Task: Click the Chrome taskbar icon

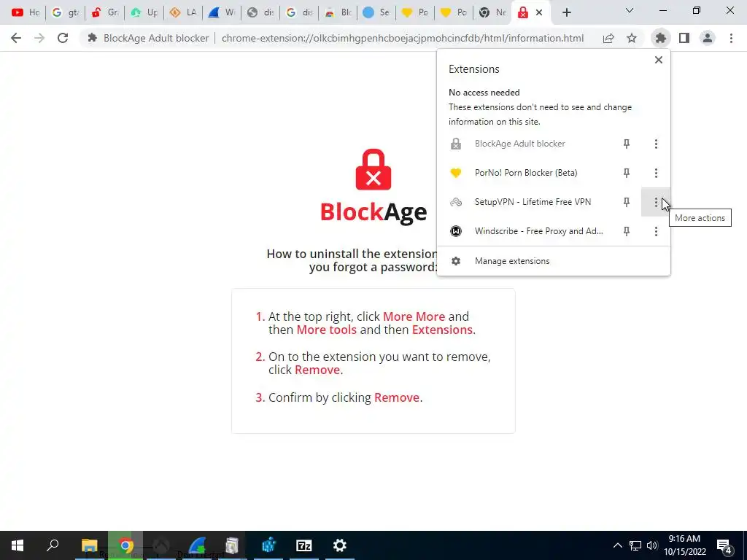Action: 125,545
